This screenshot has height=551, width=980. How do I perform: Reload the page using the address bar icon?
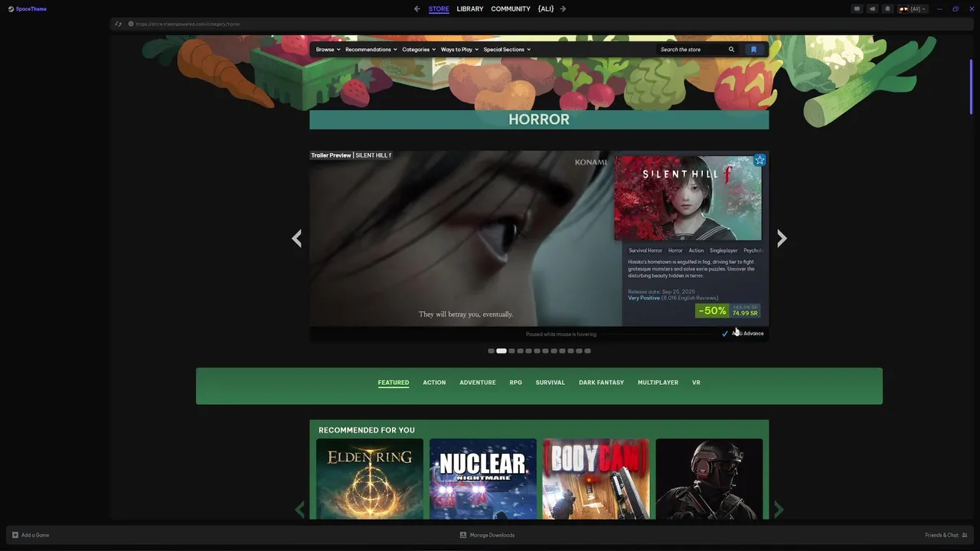point(118,24)
